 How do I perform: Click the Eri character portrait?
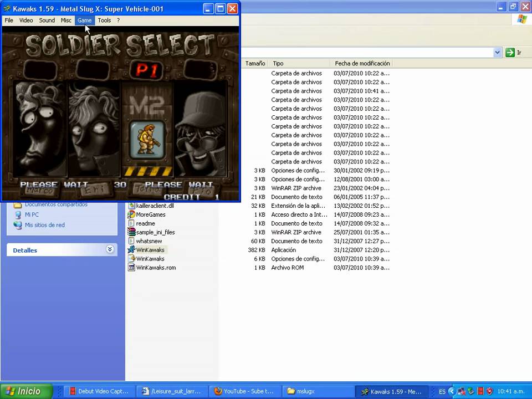(94, 129)
